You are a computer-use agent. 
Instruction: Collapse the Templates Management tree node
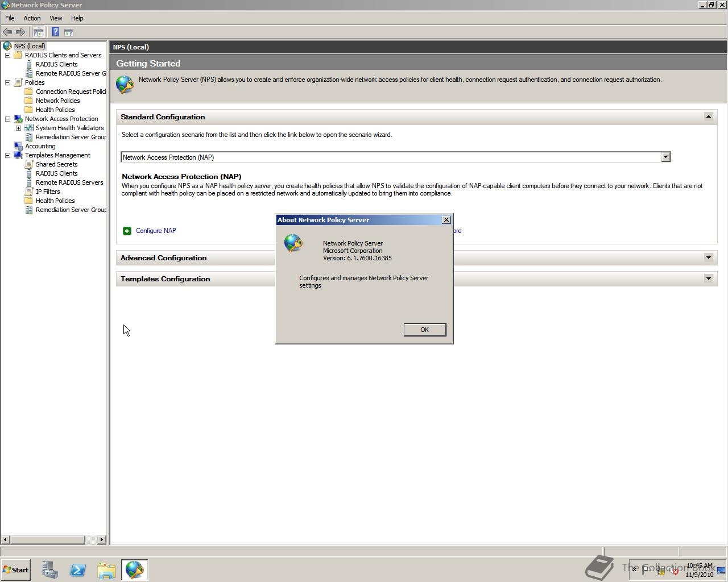7,155
